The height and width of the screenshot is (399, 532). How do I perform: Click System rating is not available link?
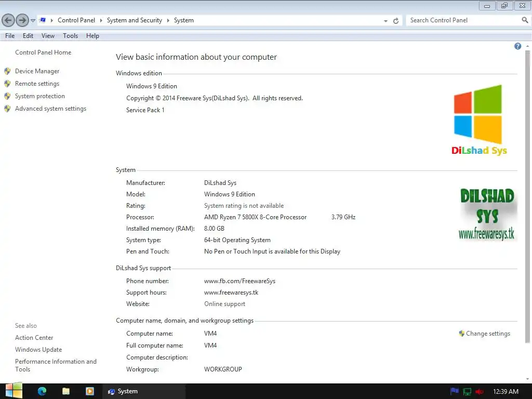tap(244, 206)
